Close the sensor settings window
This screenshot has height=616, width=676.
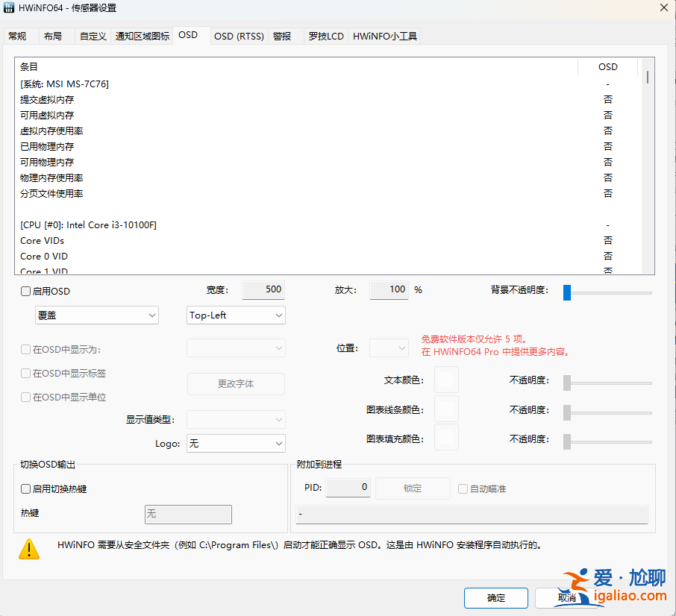tap(663, 7)
